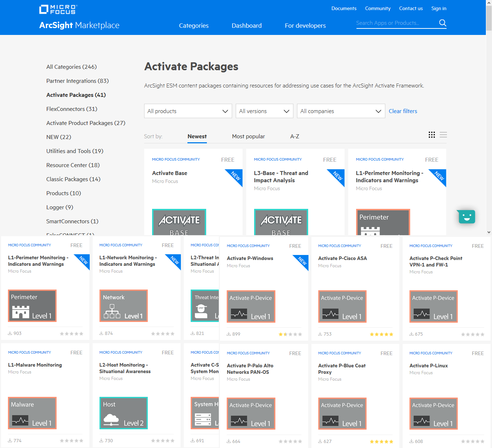Select FlexConnectors (31) category
This screenshot has height=448, width=492.
[72, 109]
